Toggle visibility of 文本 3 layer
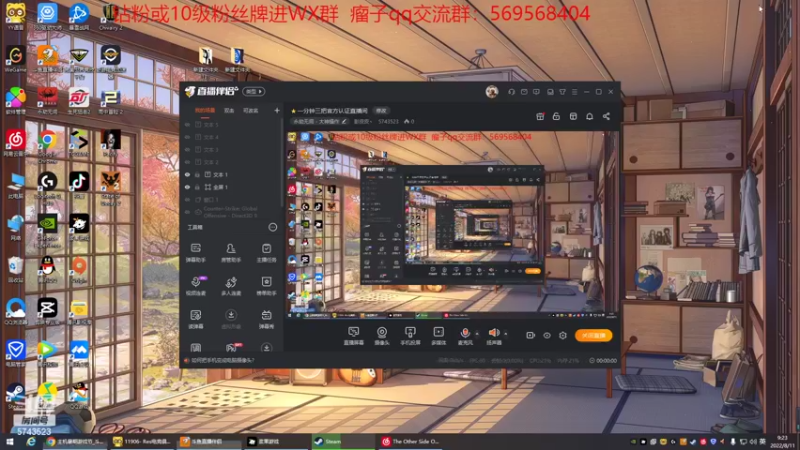This screenshot has width=800, height=450. point(187,149)
